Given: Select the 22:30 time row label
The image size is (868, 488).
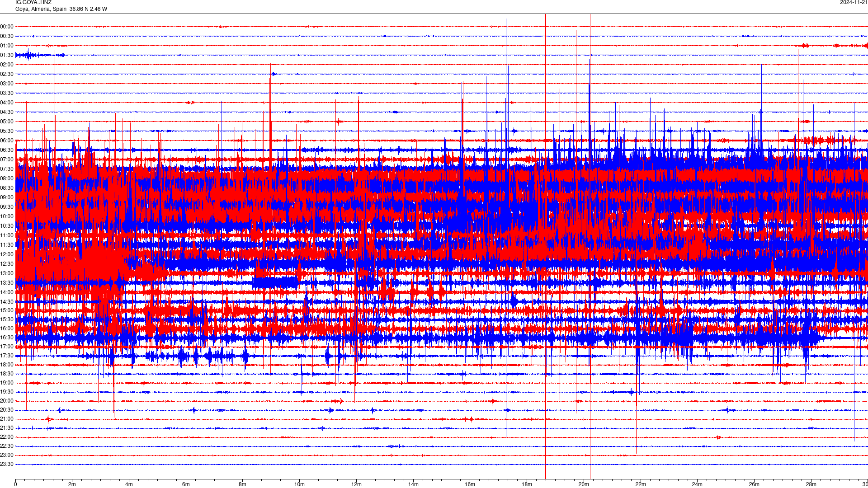Looking at the screenshot, I should coord(7,446).
